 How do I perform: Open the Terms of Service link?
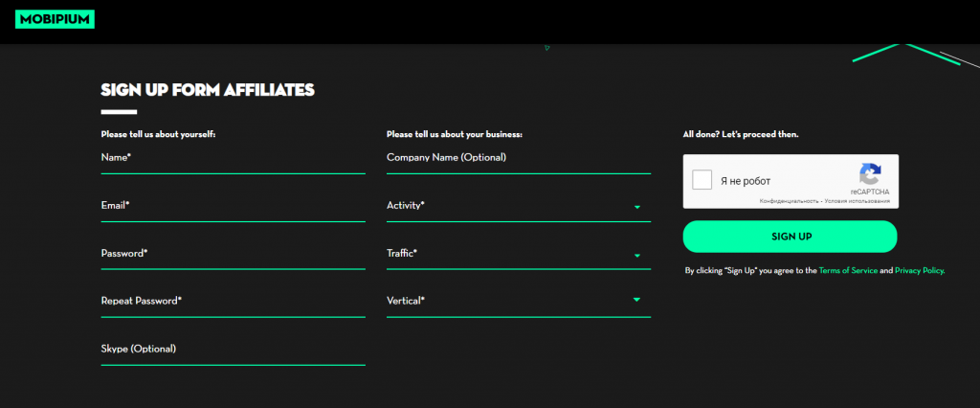point(848,271)
